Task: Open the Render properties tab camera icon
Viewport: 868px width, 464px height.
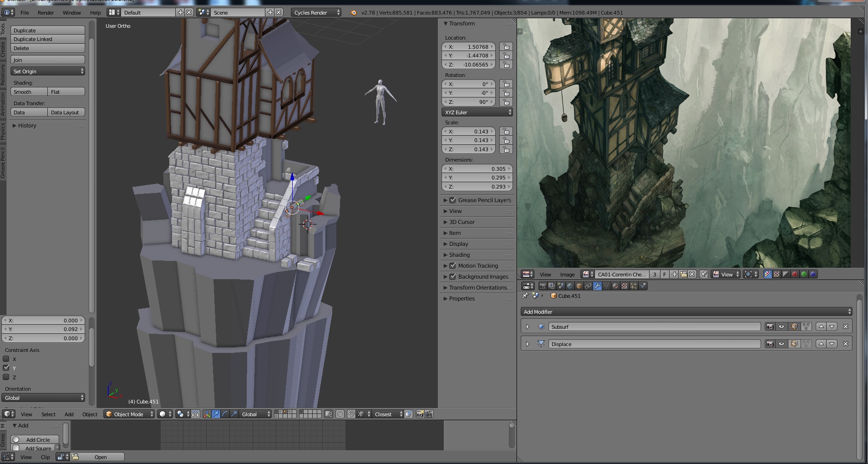Action: [543, 286]
